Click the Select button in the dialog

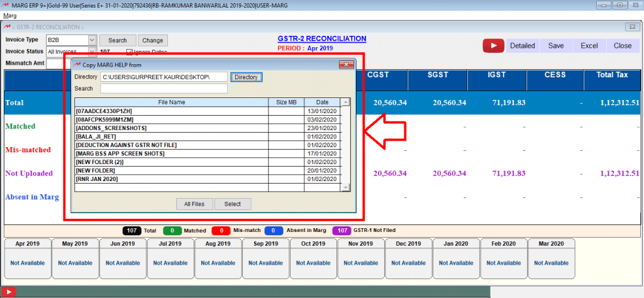point(233,204)
